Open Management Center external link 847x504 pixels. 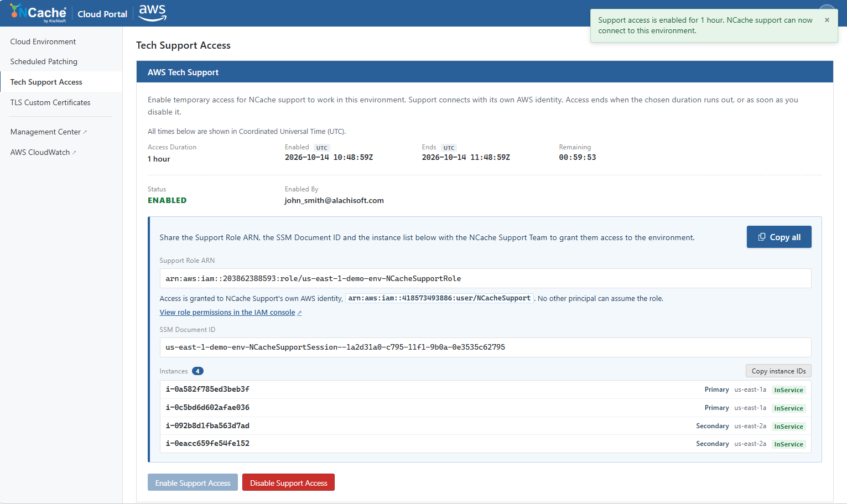pos(49,132)
